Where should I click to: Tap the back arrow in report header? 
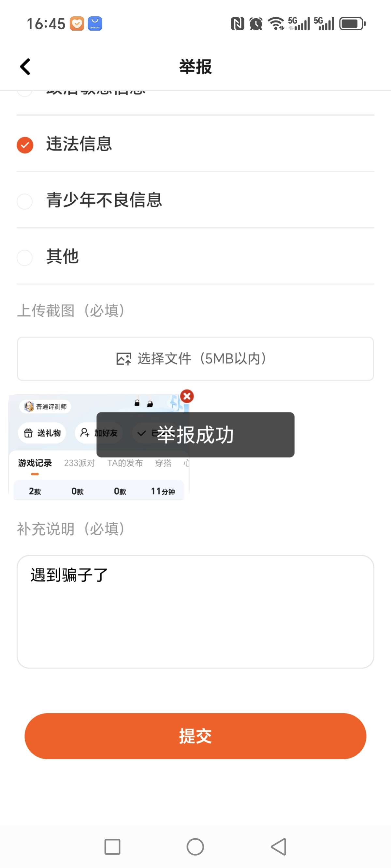click(25, 67)
